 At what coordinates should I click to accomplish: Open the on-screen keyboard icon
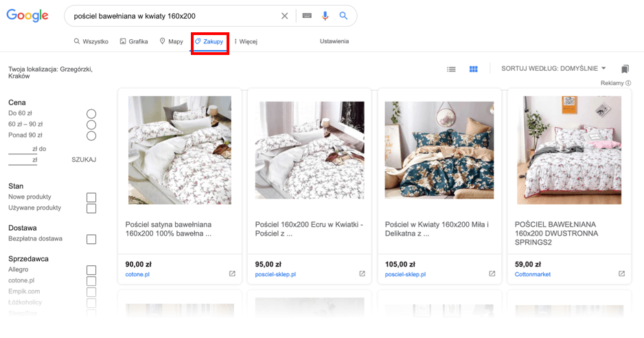tap(306, 16)
